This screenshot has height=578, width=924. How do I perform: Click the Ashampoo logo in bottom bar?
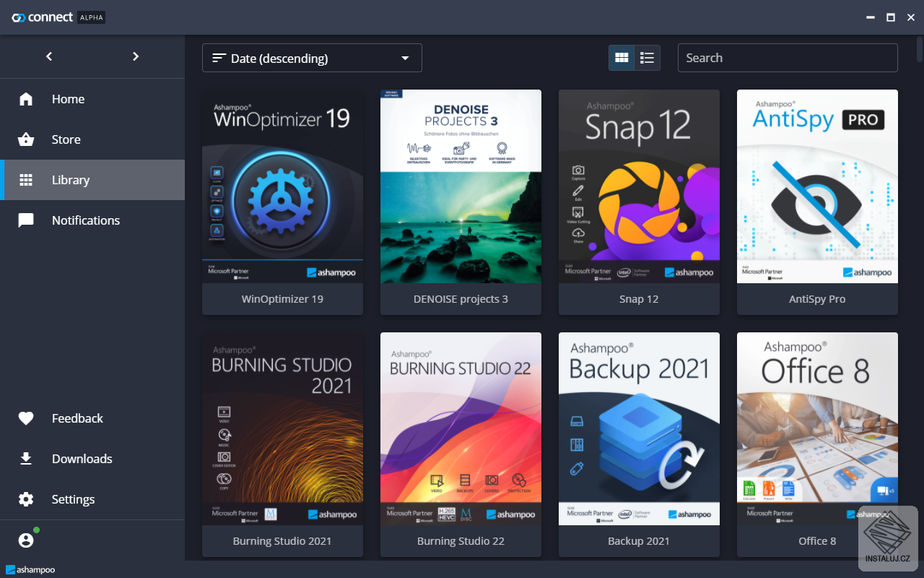pos(30,569)
